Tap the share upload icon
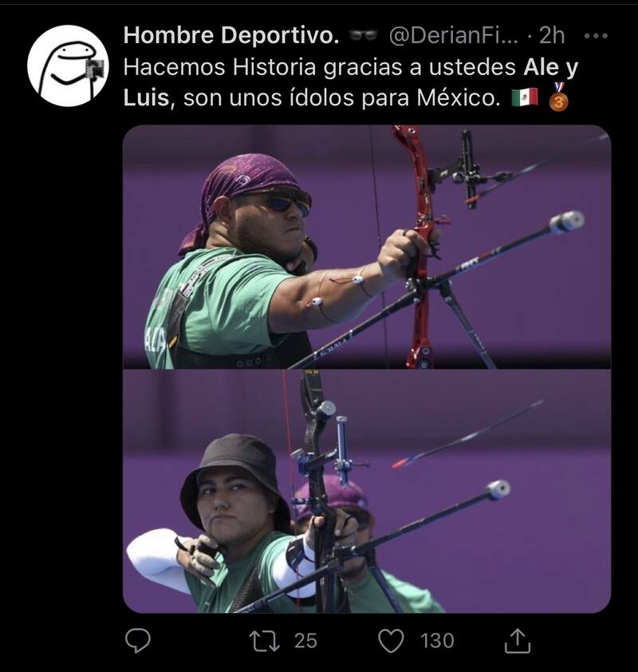This screenshot has width=638, height=672. tap(518, 639)
